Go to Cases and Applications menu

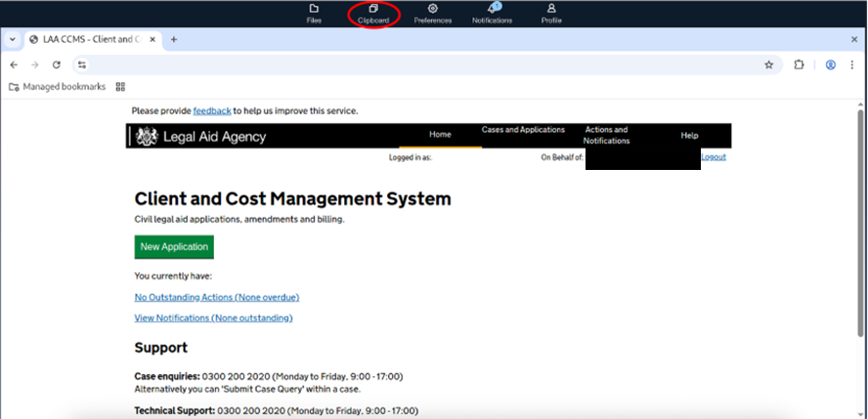pos(523,130)
